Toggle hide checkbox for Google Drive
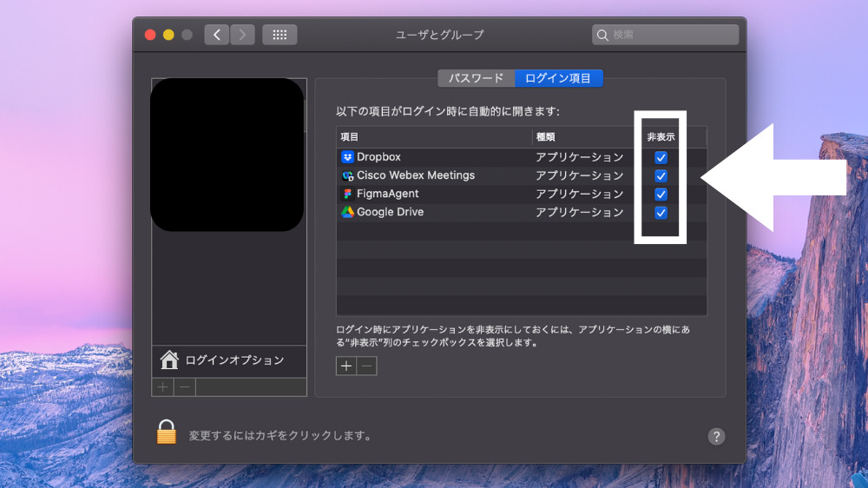868x488 pixels. coord(661,212)
